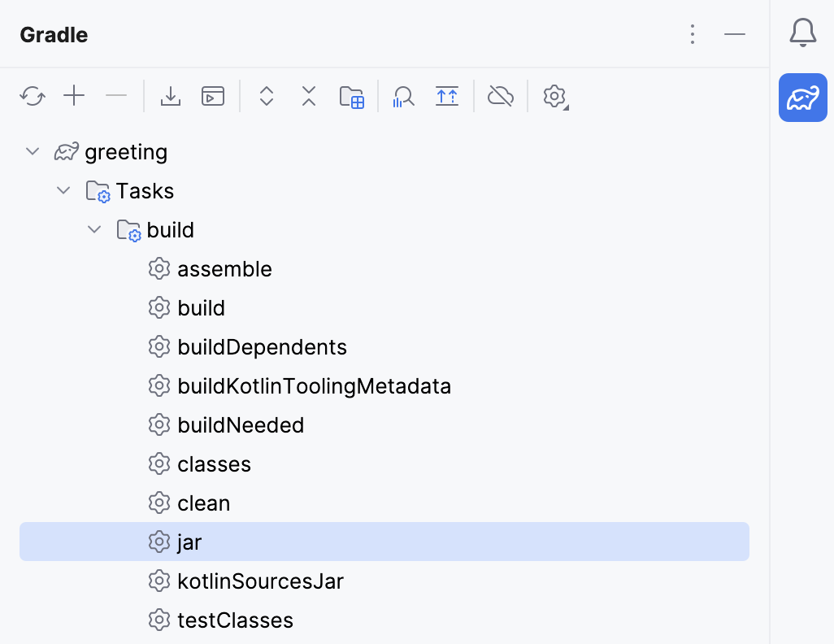834x644 pixels.
Task: Toggle grouping of tasks by module
Action: pos(352,96)
